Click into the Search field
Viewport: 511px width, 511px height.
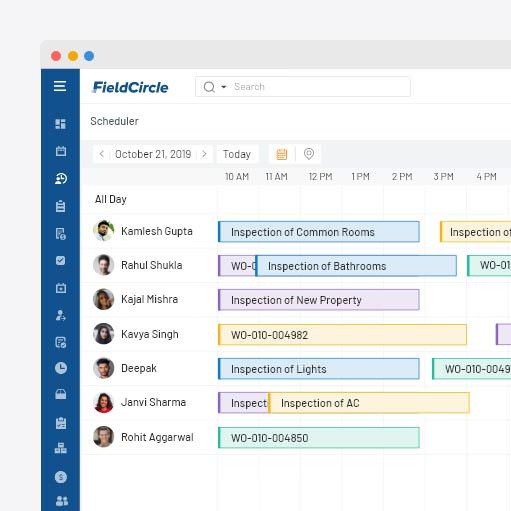303,87
